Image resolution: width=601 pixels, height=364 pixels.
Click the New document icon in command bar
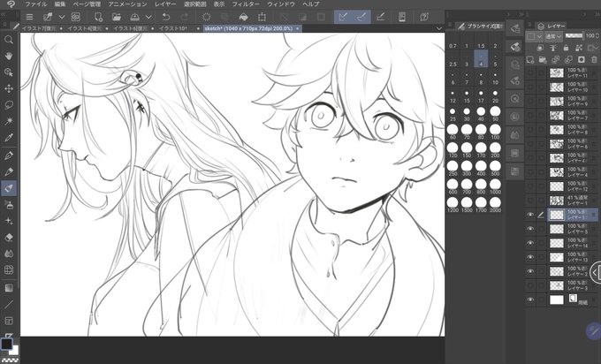pos(98,17)
